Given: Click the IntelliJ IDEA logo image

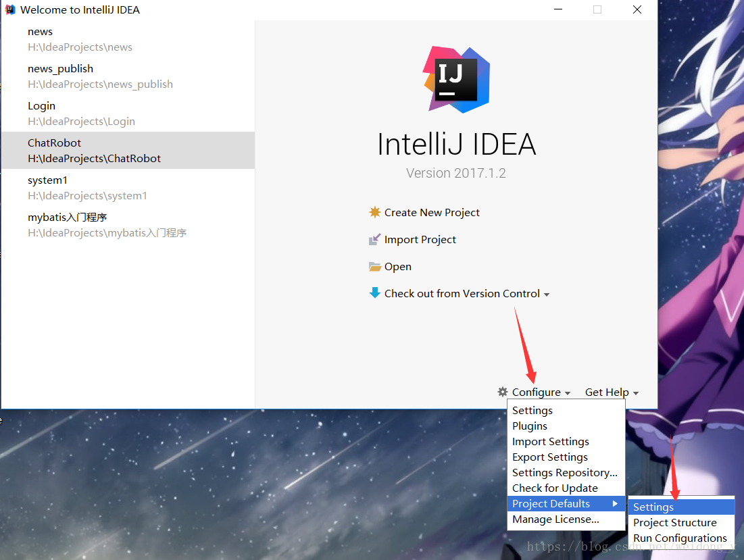Looking at the screenshot, I should coord(456,79).
